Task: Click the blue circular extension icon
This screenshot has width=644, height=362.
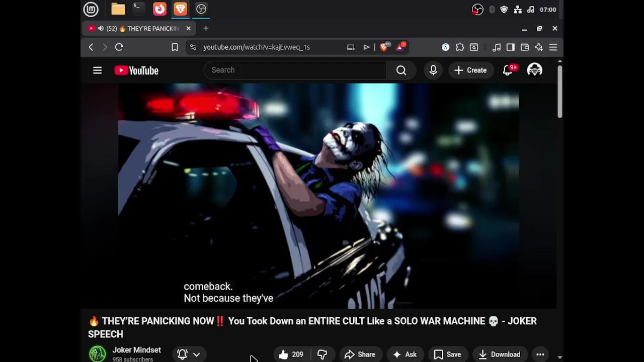Action: [x=446, y=47]
